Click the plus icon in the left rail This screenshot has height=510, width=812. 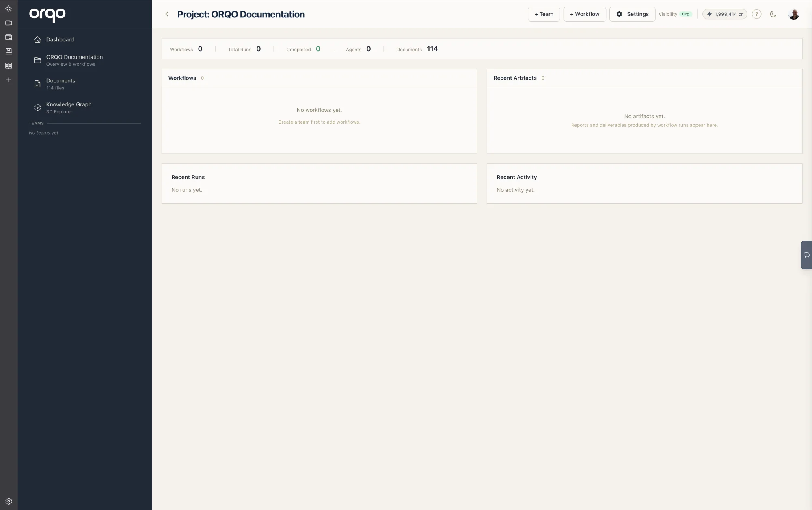click(9, 80)
